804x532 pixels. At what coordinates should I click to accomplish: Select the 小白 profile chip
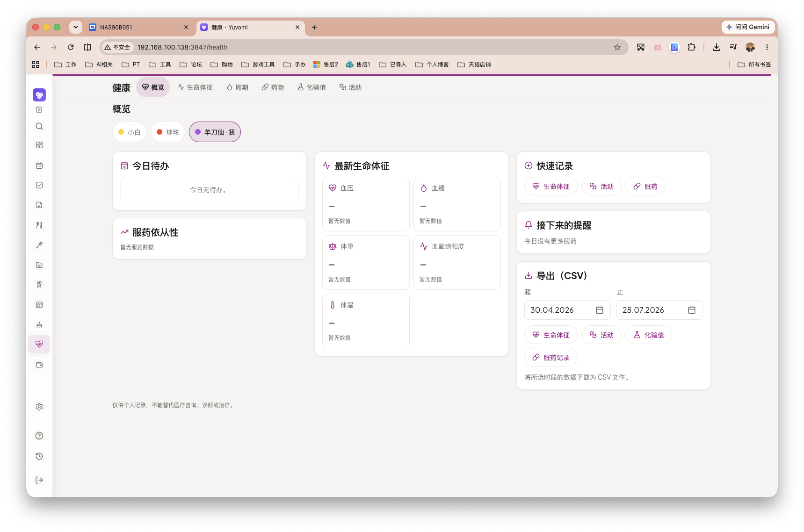pyautogui.click(x=130, y=132)
